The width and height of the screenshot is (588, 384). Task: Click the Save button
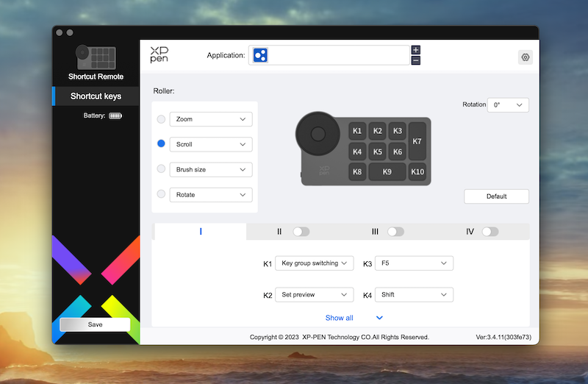[x=95, y=324]
